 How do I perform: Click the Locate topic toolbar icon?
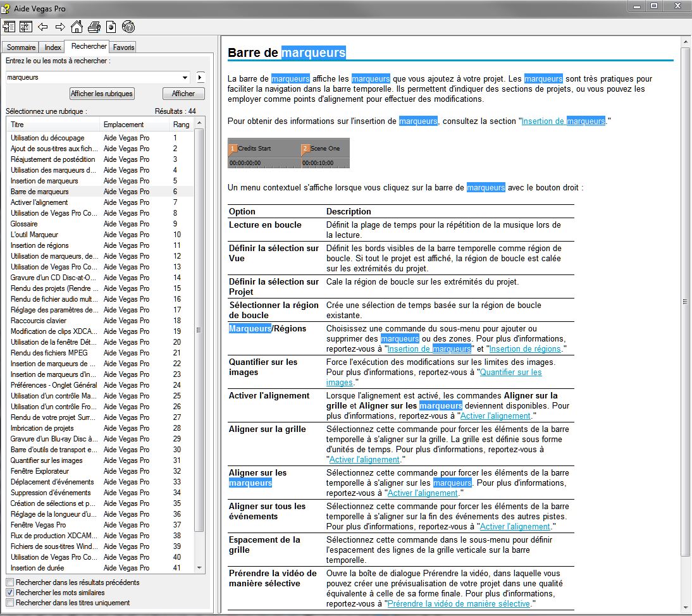tap(26, 27)
